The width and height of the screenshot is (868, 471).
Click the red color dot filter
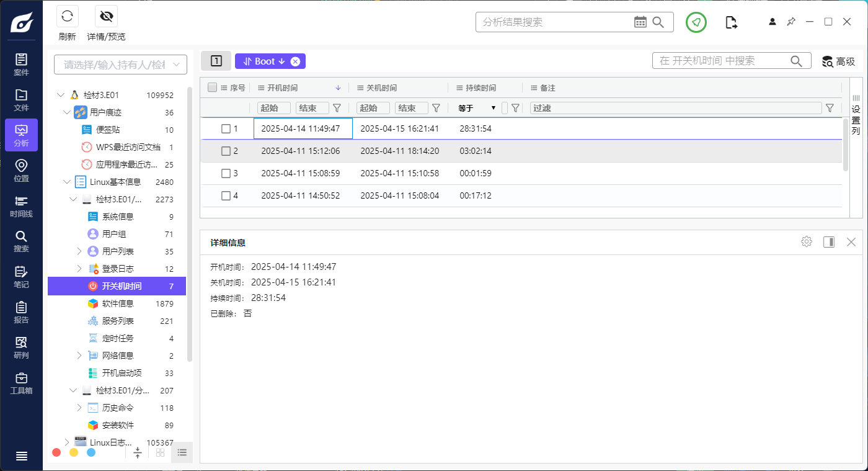[56, 452]
